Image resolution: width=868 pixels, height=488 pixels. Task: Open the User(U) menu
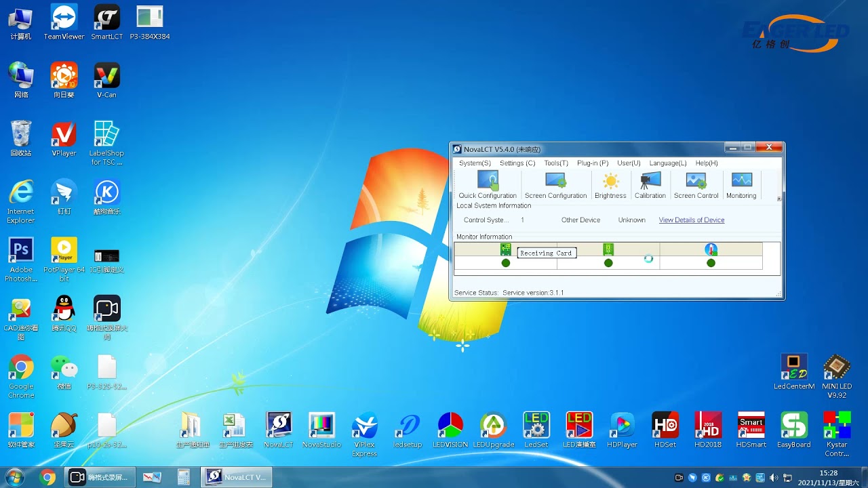[x=629, y=163]
